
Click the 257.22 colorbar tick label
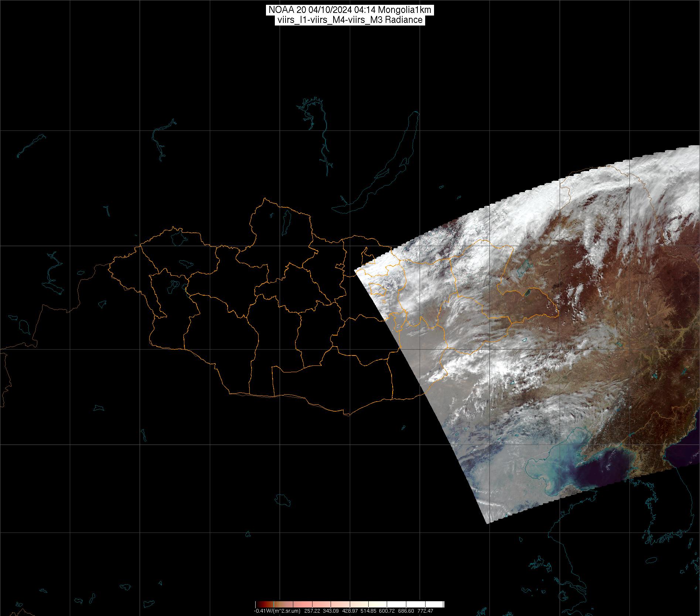(x=312, y=611)
